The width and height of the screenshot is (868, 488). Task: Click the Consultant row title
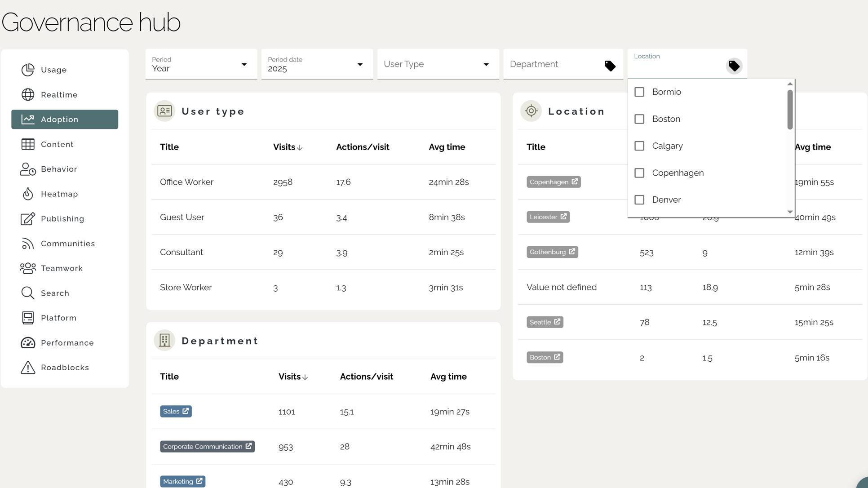click(x=182, y=252)
